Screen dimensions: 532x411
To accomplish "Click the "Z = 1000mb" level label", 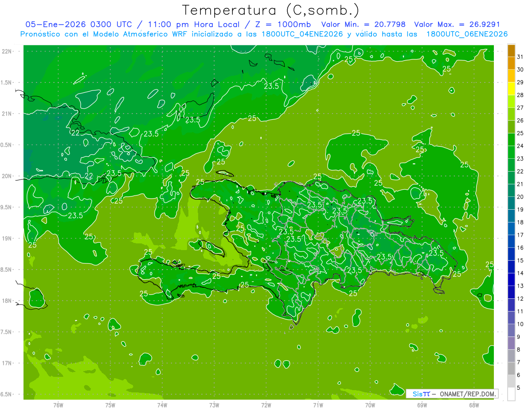I will (284, 24).
